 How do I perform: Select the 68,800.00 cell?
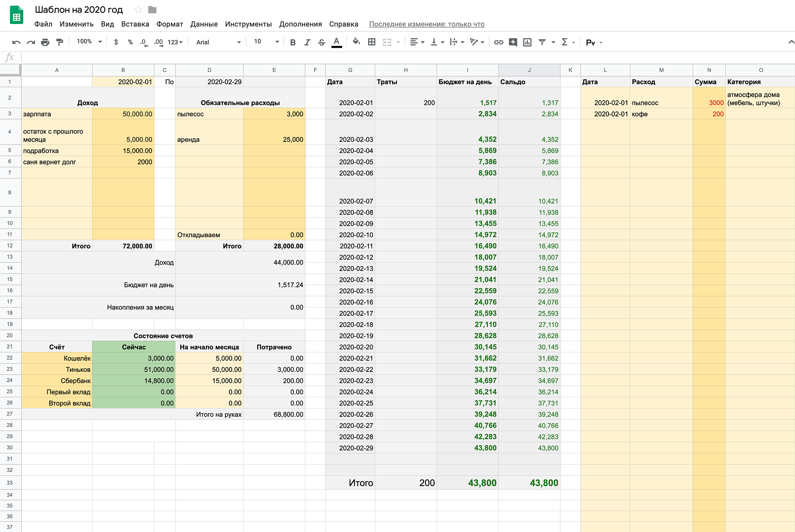(274, 414)
